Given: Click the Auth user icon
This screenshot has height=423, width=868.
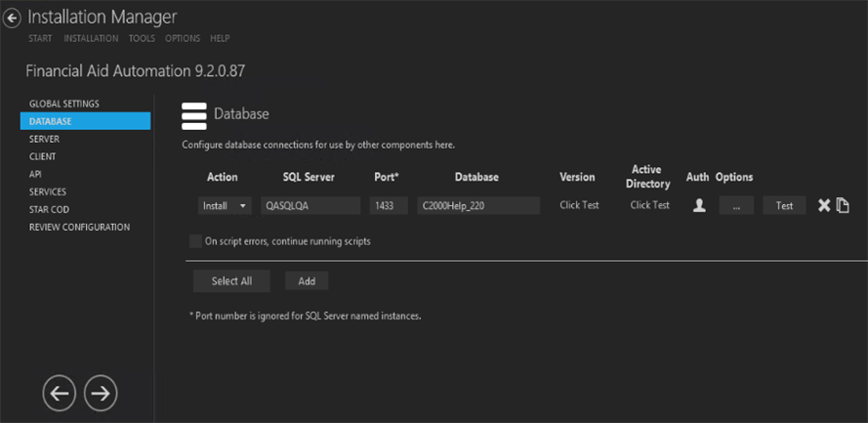Looking at the screenshot, I should coord(699,205).
